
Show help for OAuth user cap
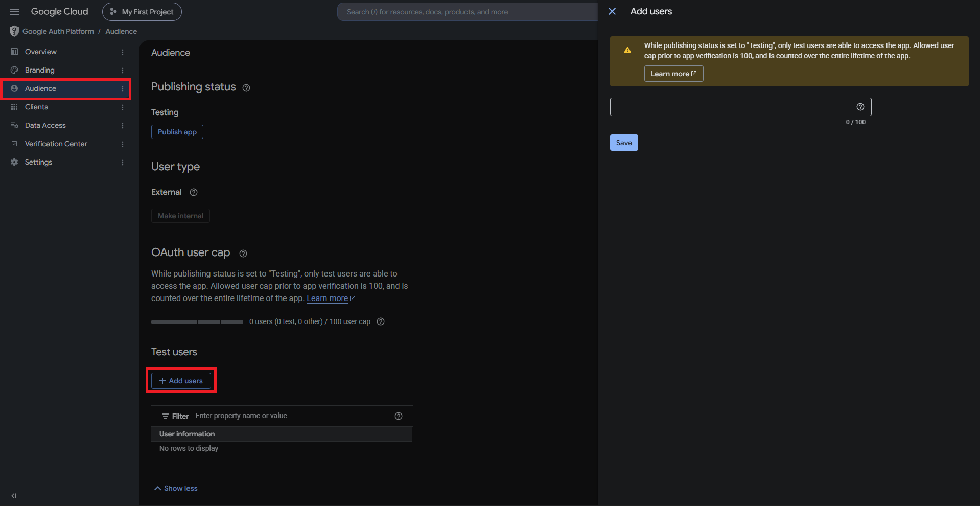coord(243,254)
